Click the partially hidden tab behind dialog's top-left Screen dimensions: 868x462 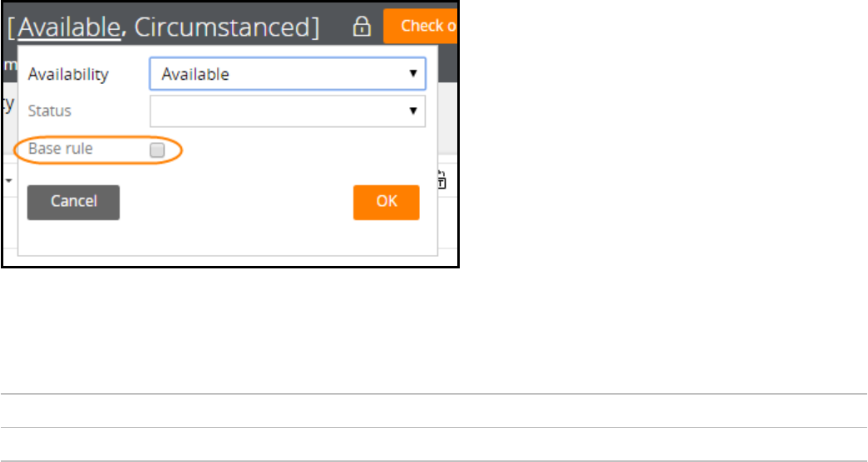coord(12,64)
